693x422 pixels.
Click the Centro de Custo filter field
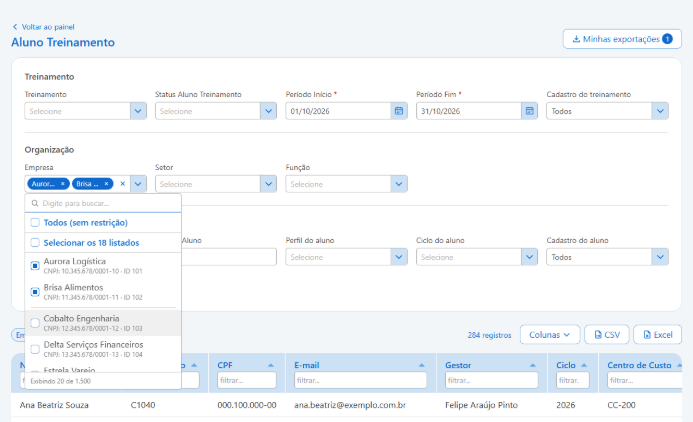tap(644, 380)
